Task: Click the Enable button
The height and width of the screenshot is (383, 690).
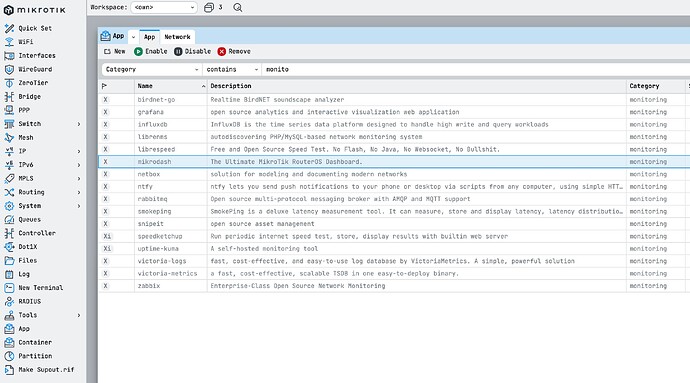Action: pyautogui.click(x=150, y=52)
